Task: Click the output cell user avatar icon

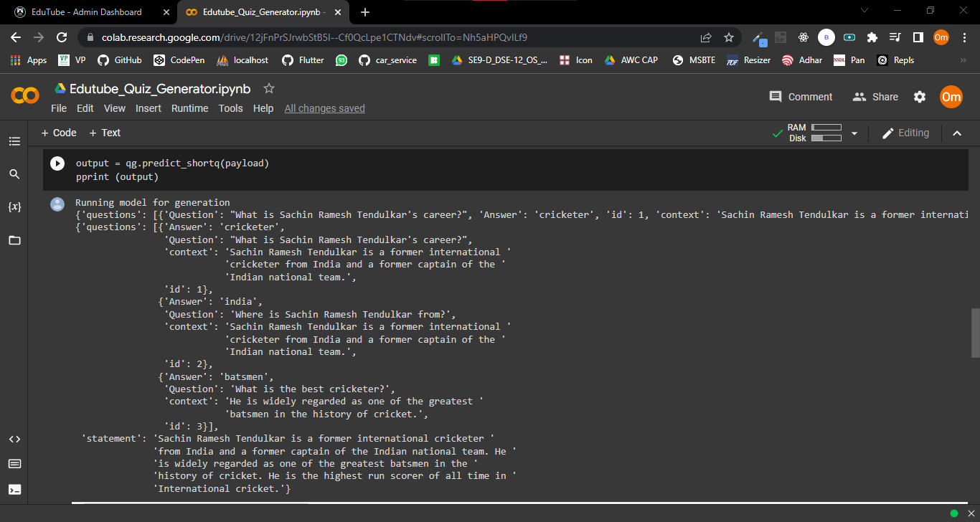Action: 57,204
